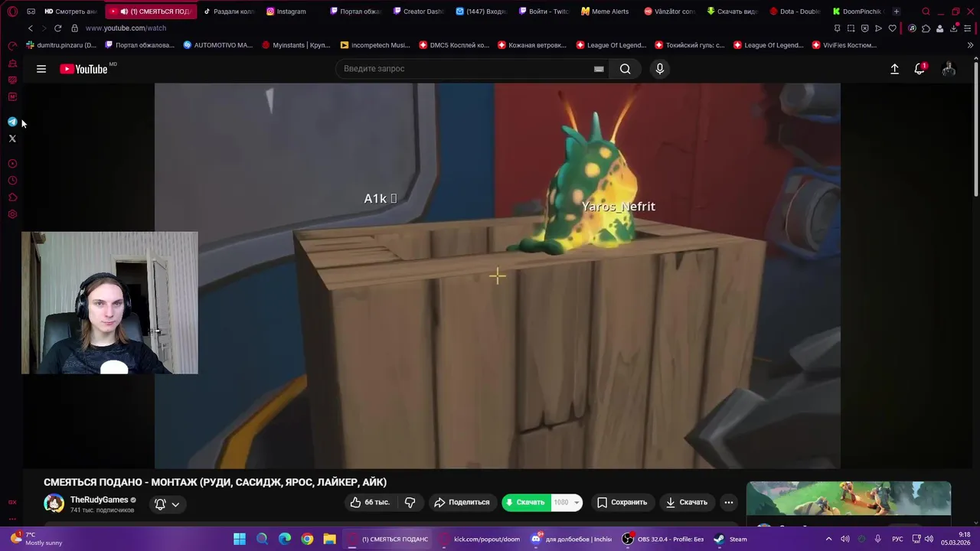Click the green Скачать download button

click(525, 502)
